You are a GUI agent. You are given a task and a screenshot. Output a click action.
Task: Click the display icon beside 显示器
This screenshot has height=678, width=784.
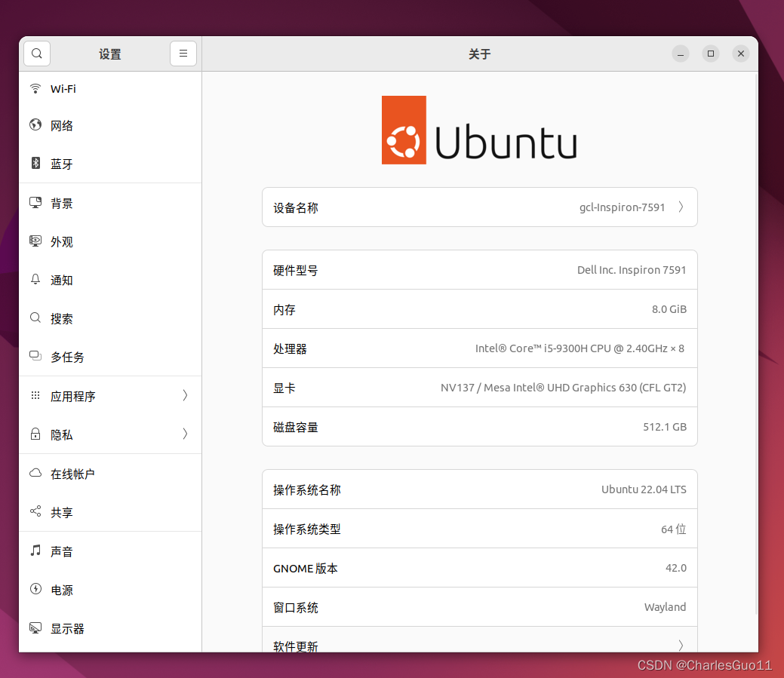point(35,627)
